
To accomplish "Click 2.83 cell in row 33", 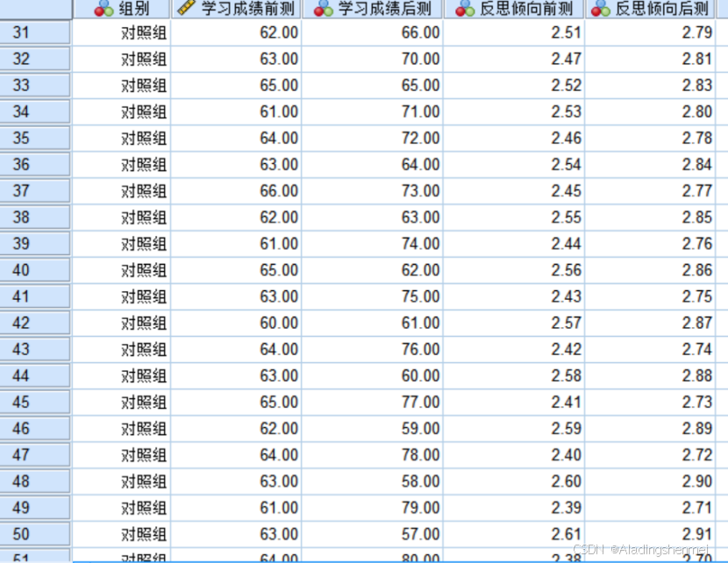I will [x=651, y=85].
